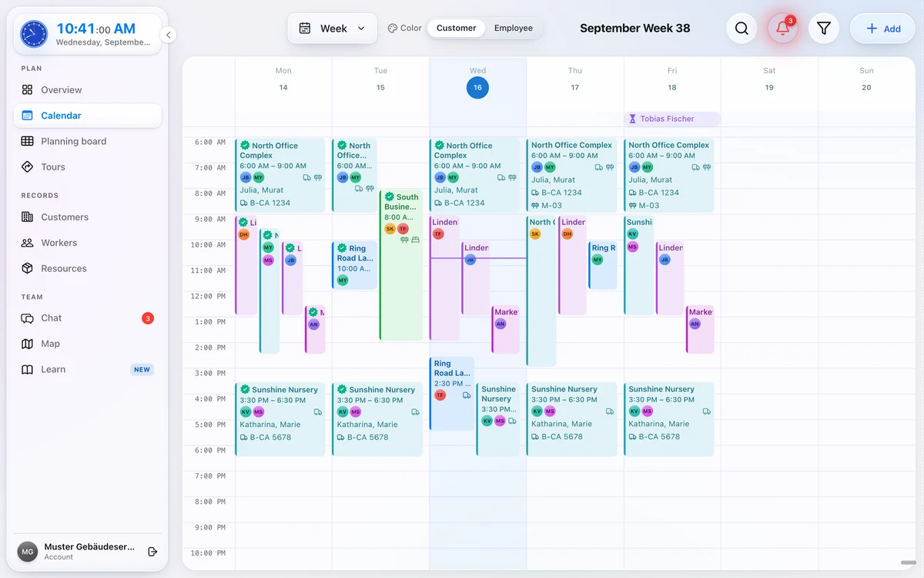
Task: Collapse the sidebar with chevron arrow
Action: [x=169, y=35]
